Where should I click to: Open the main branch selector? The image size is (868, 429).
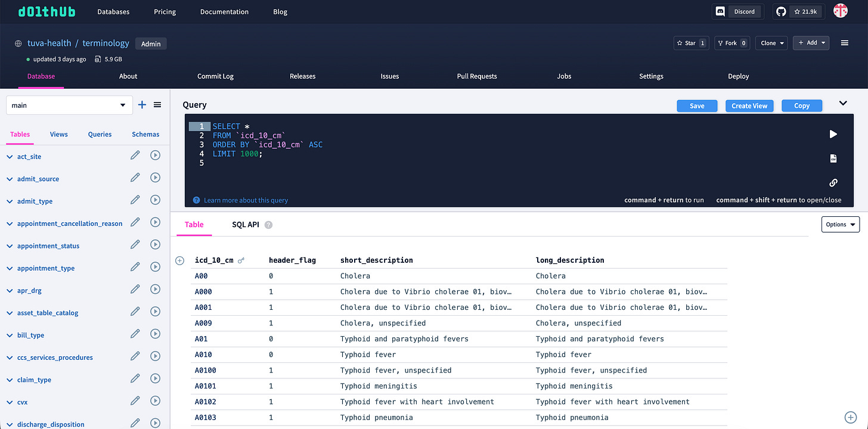point(69,105)
